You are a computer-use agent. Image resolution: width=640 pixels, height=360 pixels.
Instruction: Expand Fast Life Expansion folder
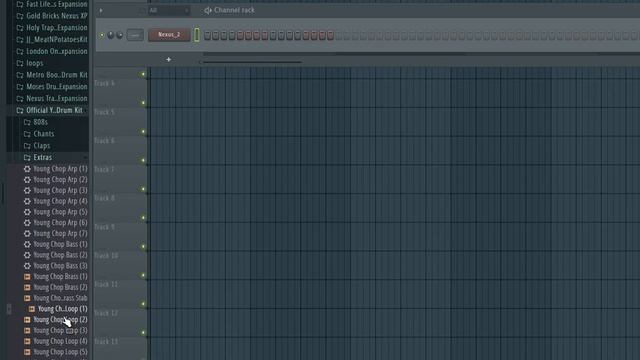52,4
